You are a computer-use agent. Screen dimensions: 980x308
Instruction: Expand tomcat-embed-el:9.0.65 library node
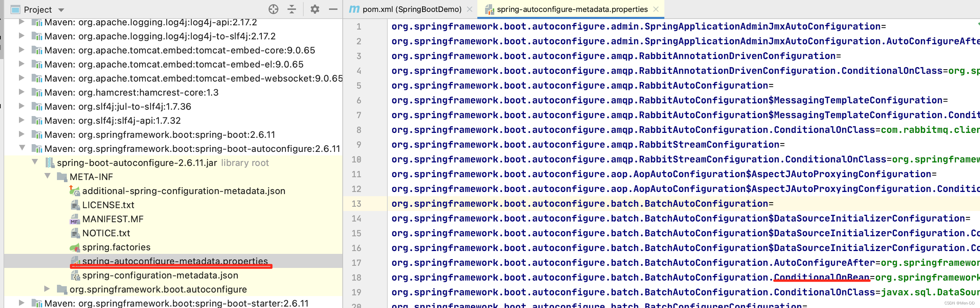pos(22,64)
